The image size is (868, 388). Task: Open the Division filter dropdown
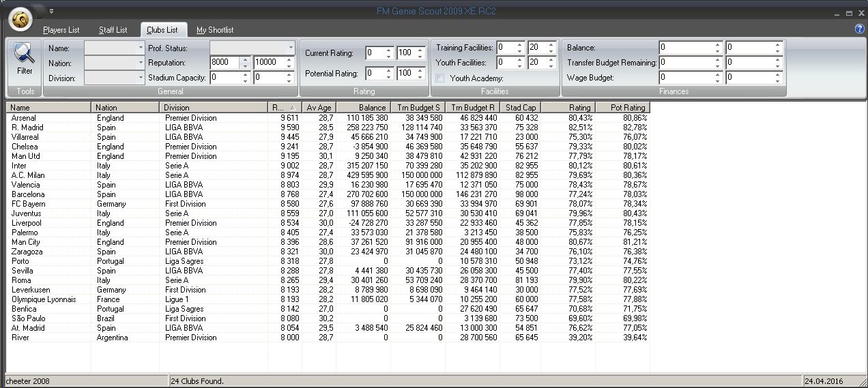click(141, 78)
